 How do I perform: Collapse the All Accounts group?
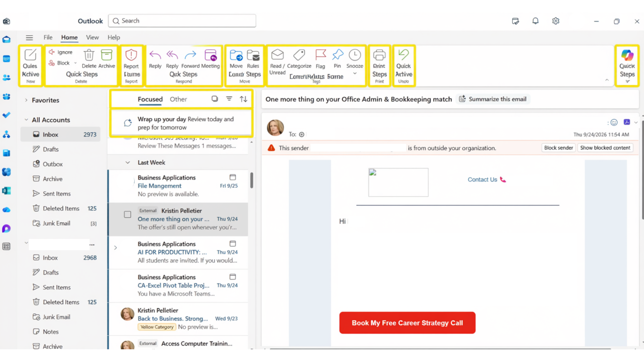(x=26, y=120)
